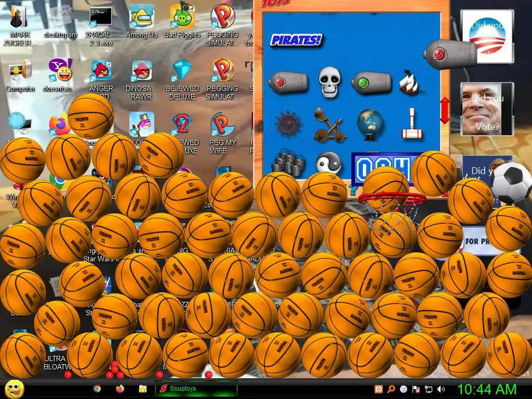Click the basketball caught in the hoop net
This screenshot has height=399, width=532.
(x=393, y=234)
